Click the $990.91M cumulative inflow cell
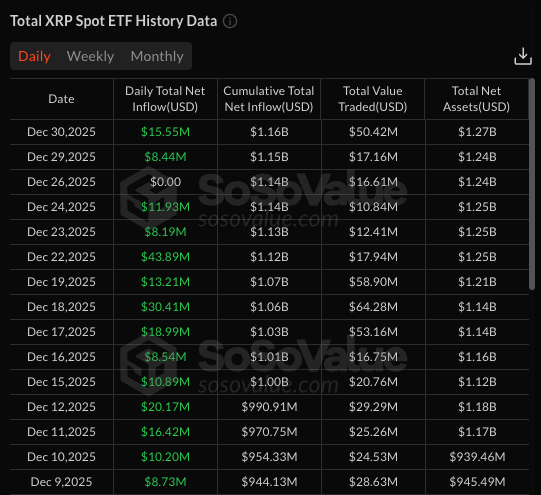 (x=269, y=407)
